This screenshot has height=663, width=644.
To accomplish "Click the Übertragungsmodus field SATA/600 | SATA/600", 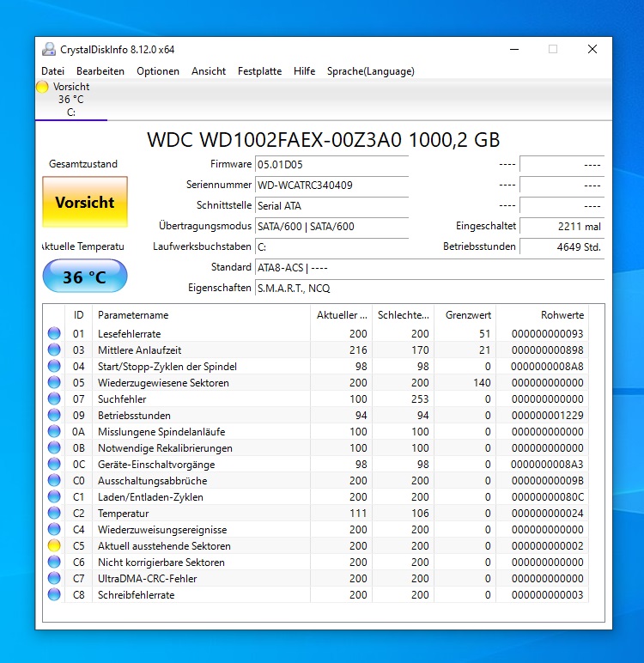I will pos(332,226).
